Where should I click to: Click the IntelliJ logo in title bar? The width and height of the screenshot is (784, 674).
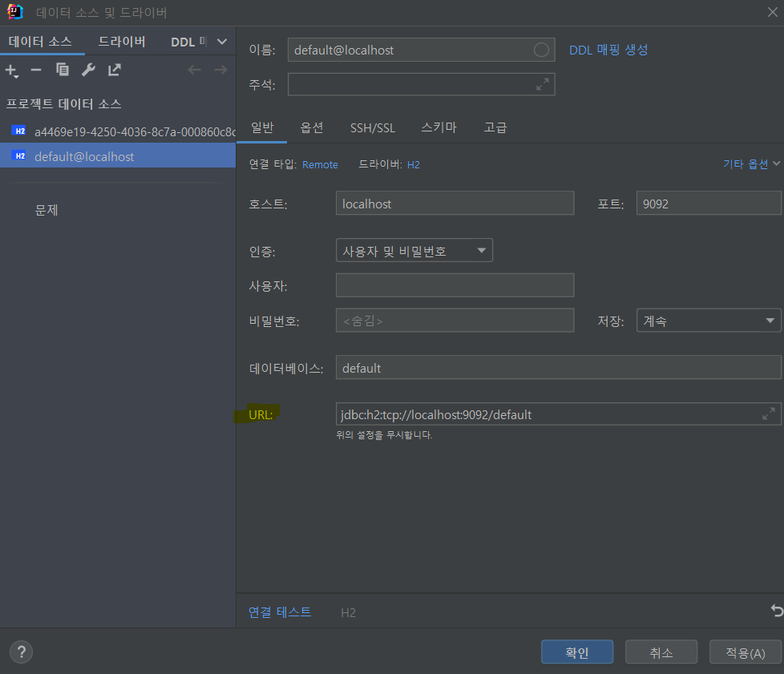tap(15, 11)
